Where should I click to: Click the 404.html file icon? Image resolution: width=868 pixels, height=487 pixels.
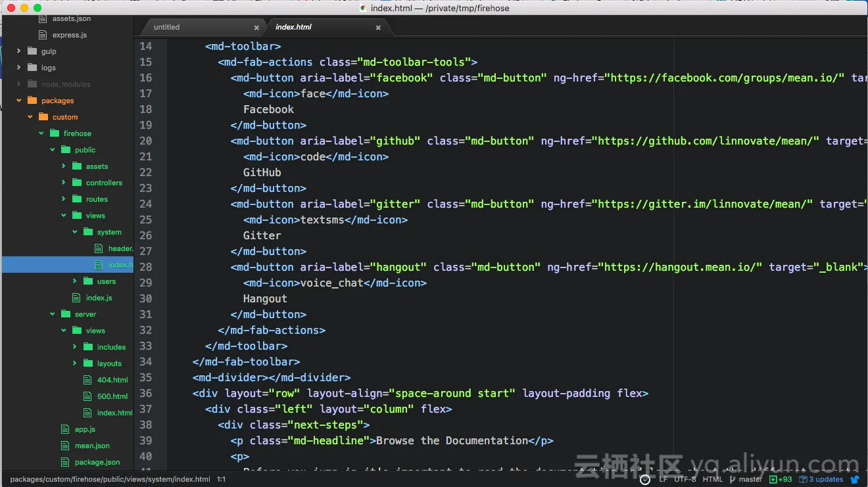[x=87, y=380]
